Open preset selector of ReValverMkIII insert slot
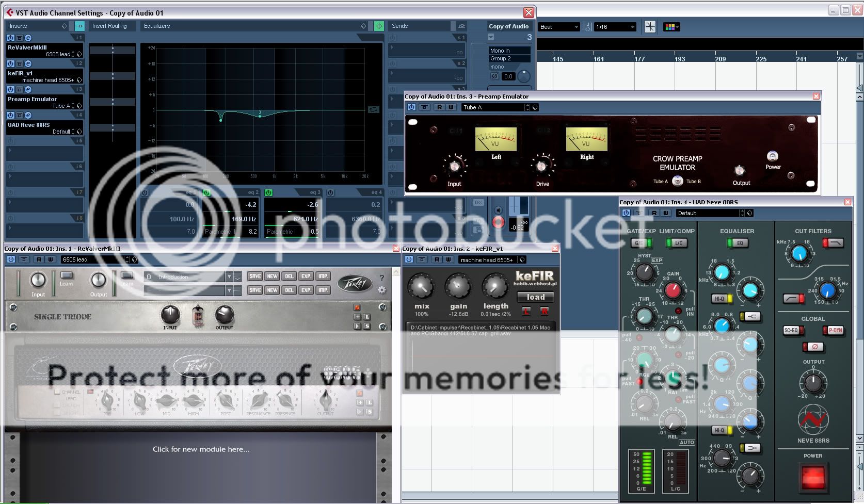864x504 pixels. point(79,54)
